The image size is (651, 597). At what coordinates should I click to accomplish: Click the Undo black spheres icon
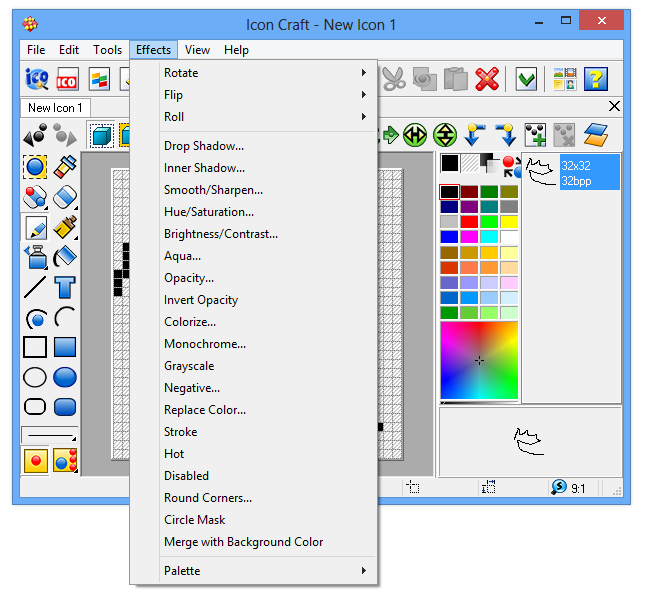coord(35,135)
